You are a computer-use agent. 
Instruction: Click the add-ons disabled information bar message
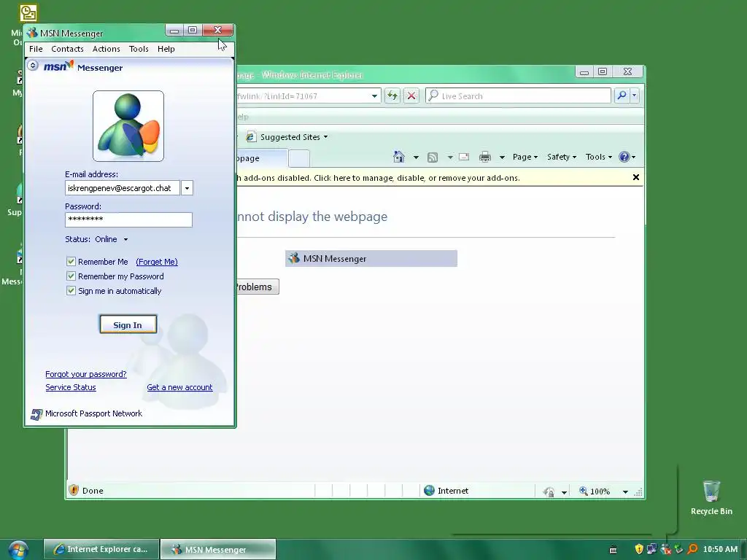coord(379,178)
